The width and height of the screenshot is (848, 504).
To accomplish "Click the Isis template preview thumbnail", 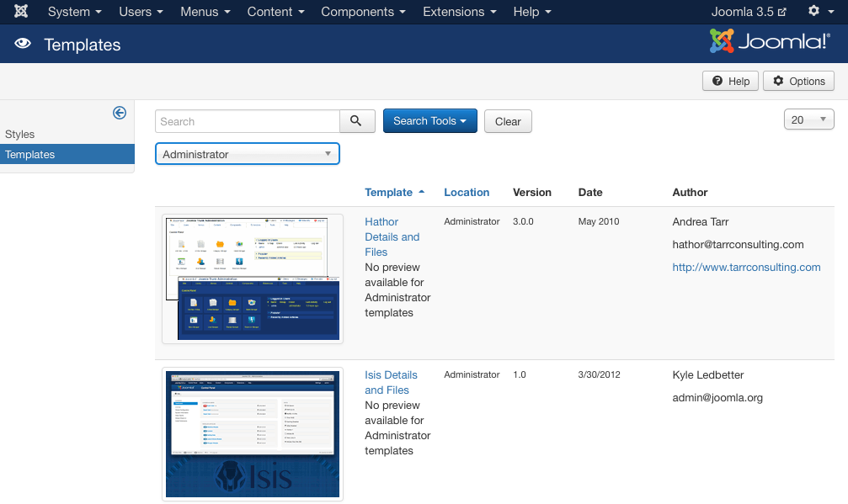I will 253,434.
